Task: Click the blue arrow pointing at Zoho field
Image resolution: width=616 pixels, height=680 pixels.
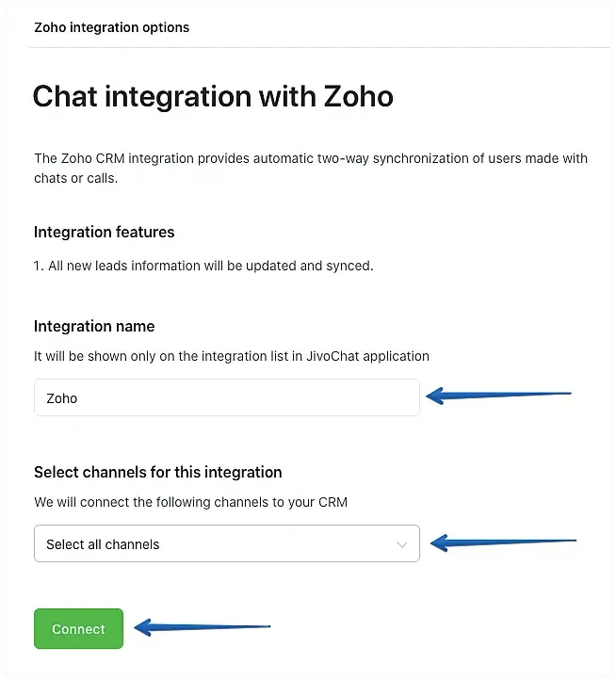Action: pyautogui.click(x=498, y=395)
